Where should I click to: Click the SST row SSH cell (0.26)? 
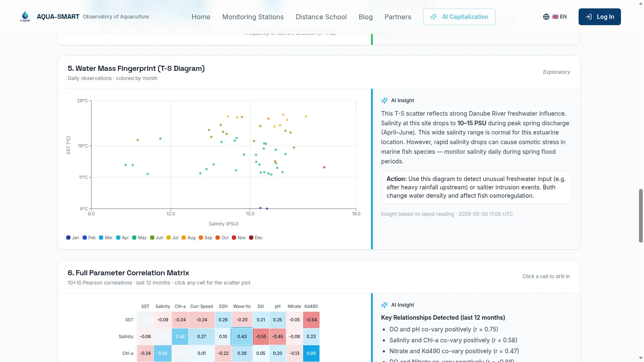(x=223, y=320)
